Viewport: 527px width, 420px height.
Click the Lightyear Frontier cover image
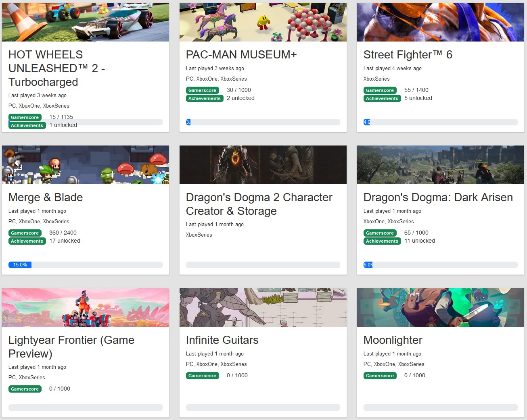(86, 308)
